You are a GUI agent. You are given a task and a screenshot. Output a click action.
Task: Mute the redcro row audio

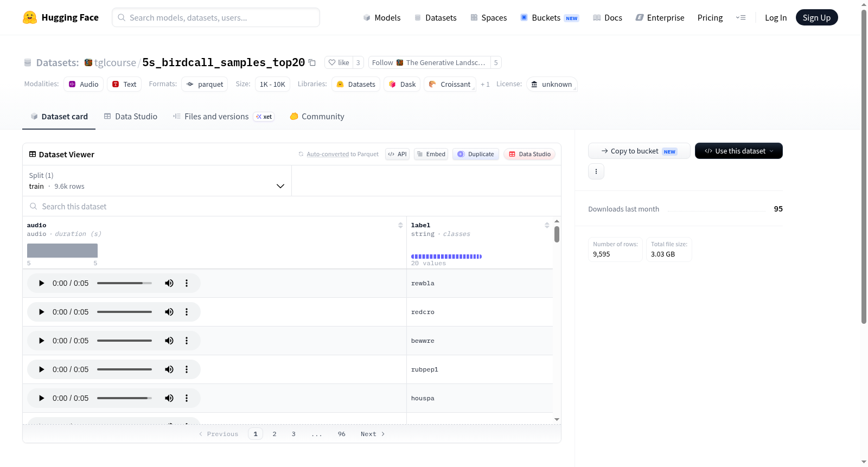169,312
